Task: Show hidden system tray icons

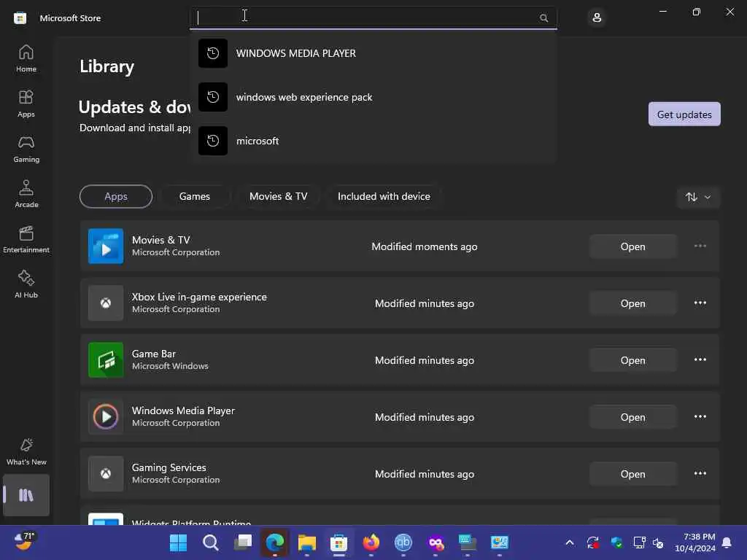Action: coord(569,542)
